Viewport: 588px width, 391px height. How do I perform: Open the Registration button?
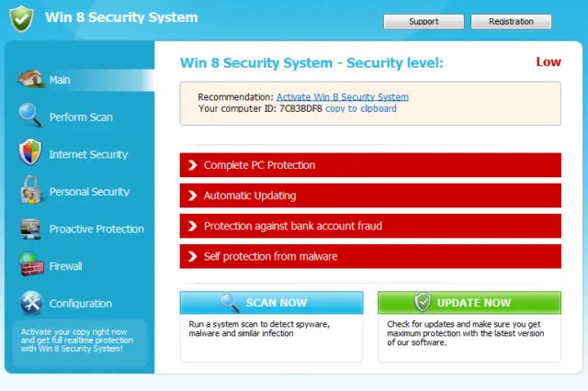click(511, 22)
